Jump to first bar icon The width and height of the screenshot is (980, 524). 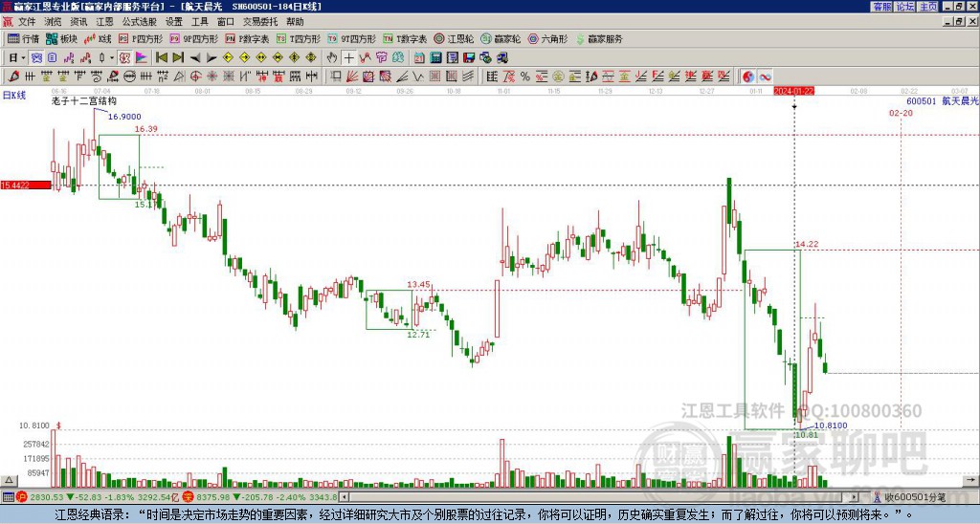pyautogui.click(x=161, y=58)
